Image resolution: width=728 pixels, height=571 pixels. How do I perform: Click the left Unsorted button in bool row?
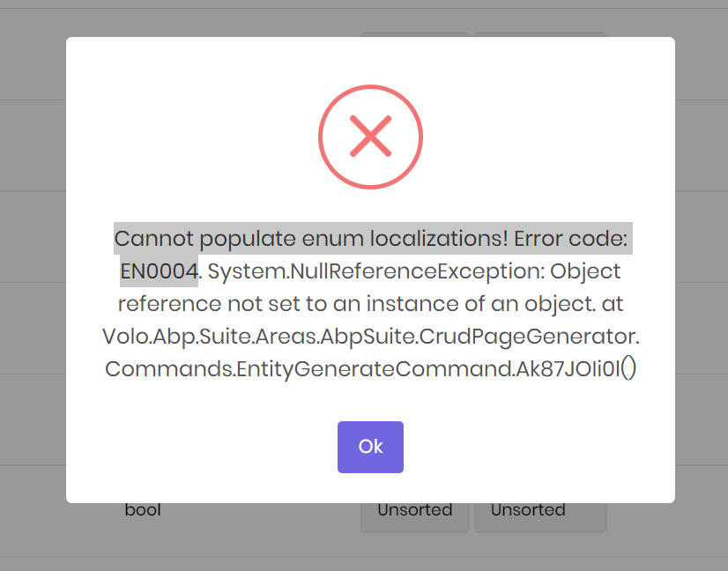pos(414,512)
